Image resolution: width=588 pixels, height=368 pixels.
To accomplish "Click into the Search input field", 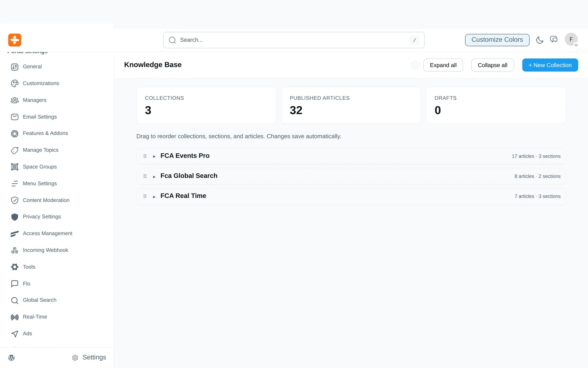I will (294, 40).
